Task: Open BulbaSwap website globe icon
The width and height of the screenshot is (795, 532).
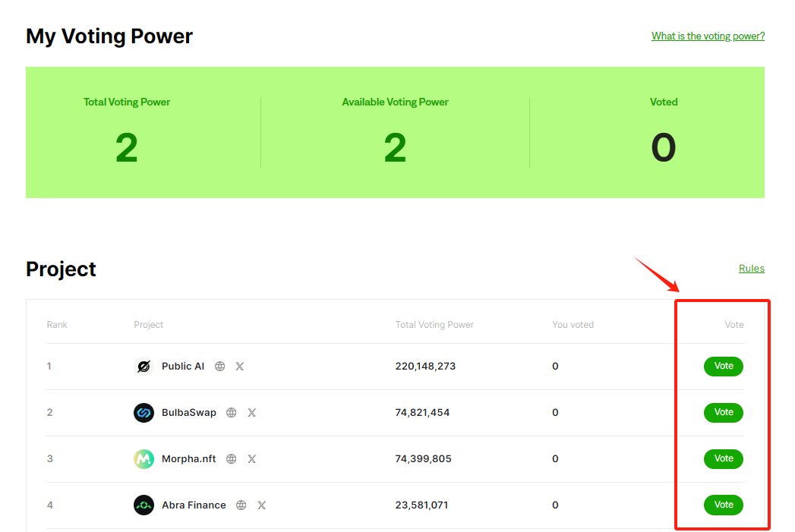Action: 231,412
